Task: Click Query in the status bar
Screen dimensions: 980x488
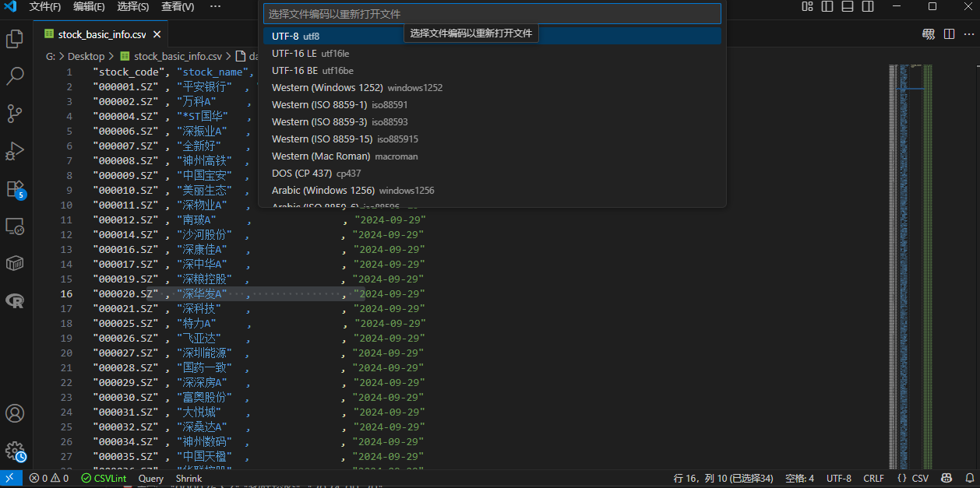Action: click(x=151, y=479)
